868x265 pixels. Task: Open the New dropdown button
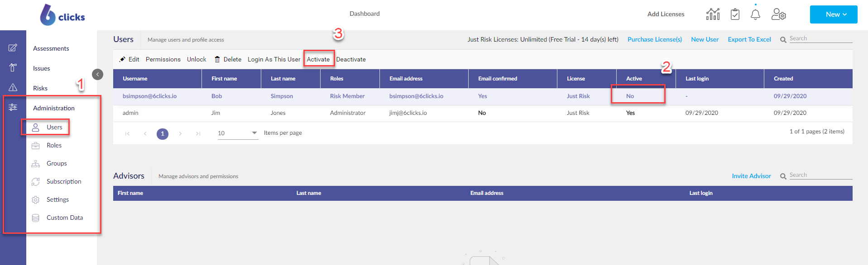834,14
